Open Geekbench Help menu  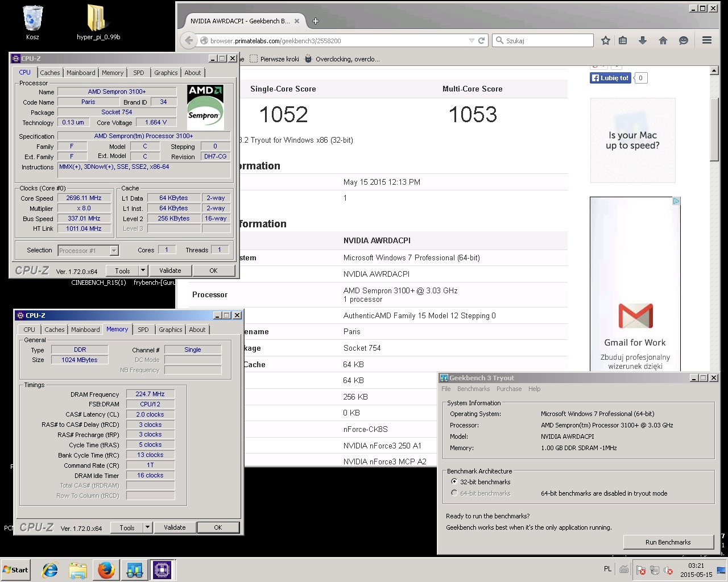(x=534, y=389)
